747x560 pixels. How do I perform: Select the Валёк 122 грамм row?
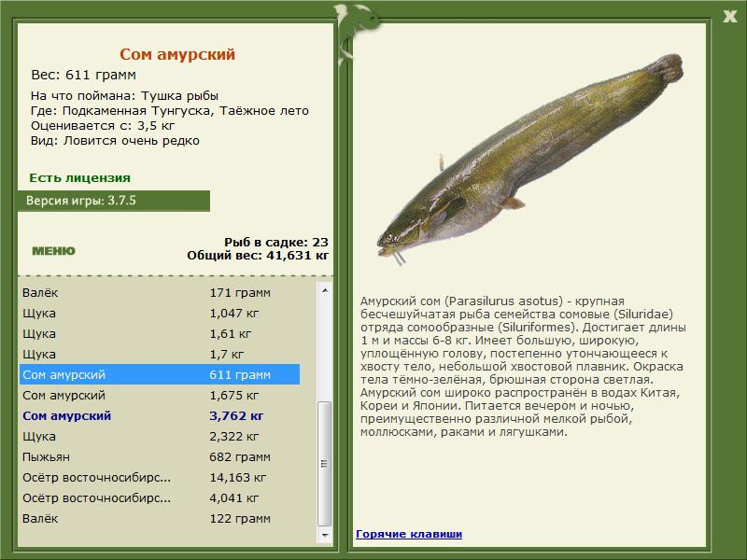(160, 518)
